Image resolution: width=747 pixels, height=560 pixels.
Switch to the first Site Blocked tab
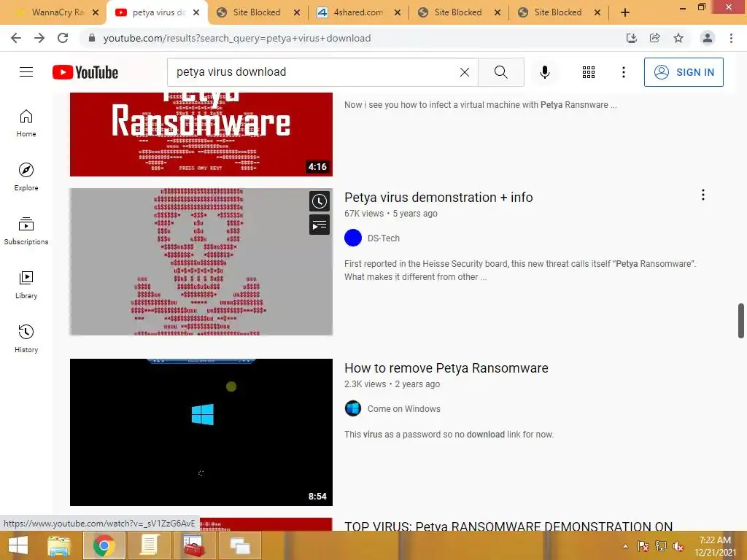click(x=257, y=12)
